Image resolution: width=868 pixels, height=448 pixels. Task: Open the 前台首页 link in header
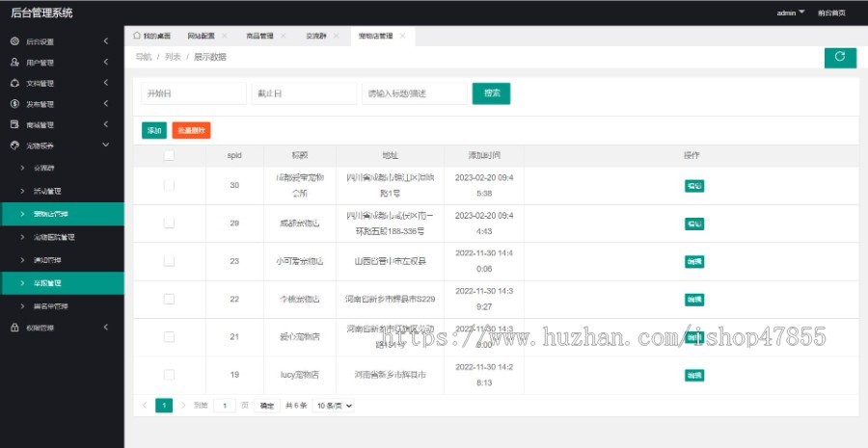831,13
